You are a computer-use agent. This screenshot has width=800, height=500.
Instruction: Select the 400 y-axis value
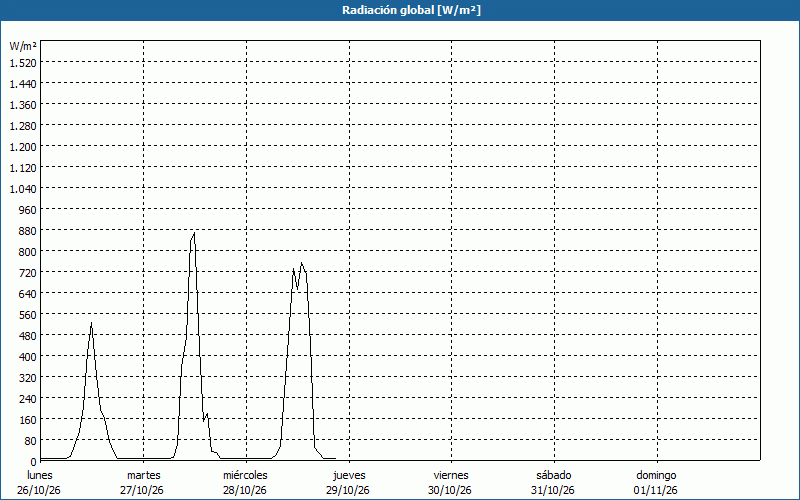(x=28, y=357)
